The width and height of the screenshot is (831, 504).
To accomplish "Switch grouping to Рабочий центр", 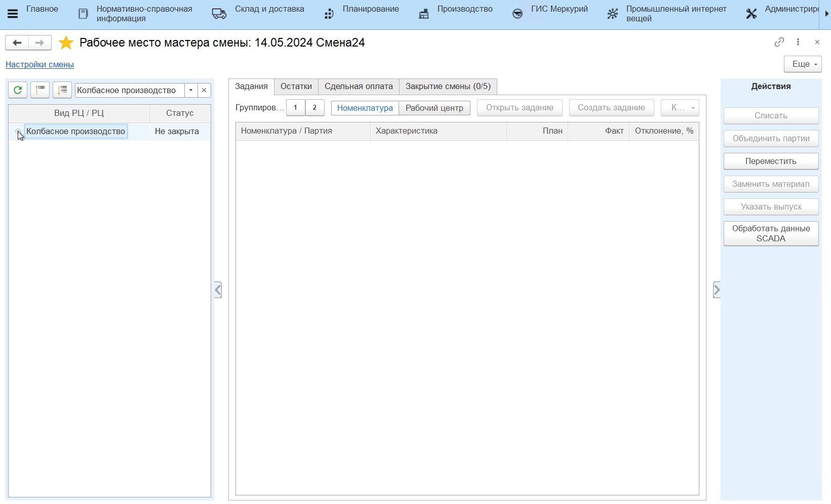I will [434, 108].
